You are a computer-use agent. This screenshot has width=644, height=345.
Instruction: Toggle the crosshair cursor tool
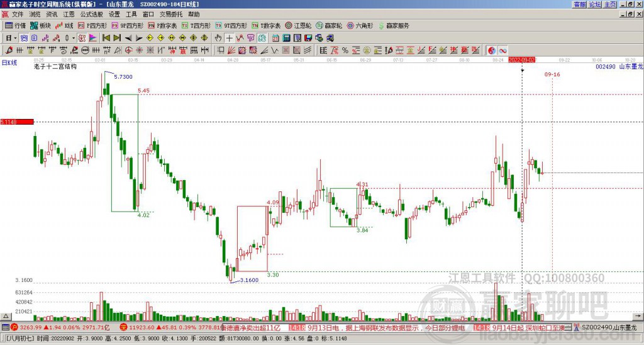click(229, 38)
